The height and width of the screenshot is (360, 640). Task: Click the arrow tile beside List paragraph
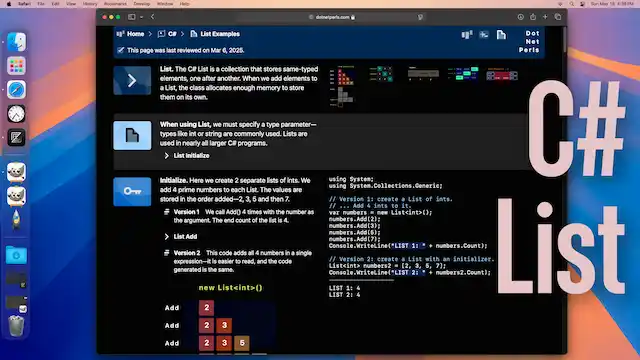[132, 80]
